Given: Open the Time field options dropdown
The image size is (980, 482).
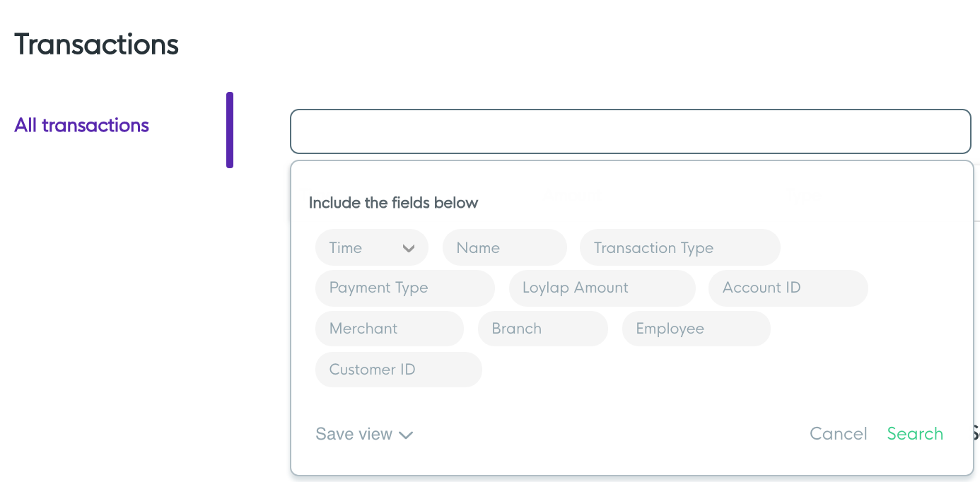Looking at the screenshot, I should pos(409,247).
